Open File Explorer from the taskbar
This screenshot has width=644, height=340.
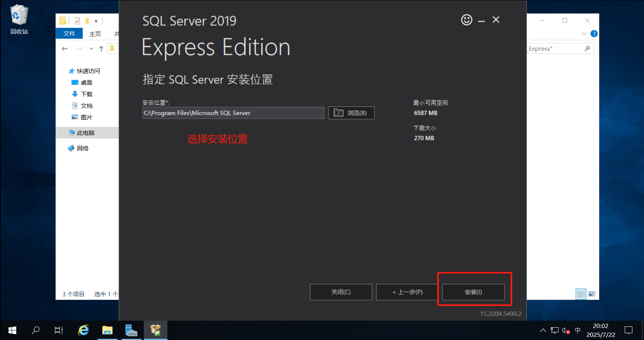coord(107,330)
